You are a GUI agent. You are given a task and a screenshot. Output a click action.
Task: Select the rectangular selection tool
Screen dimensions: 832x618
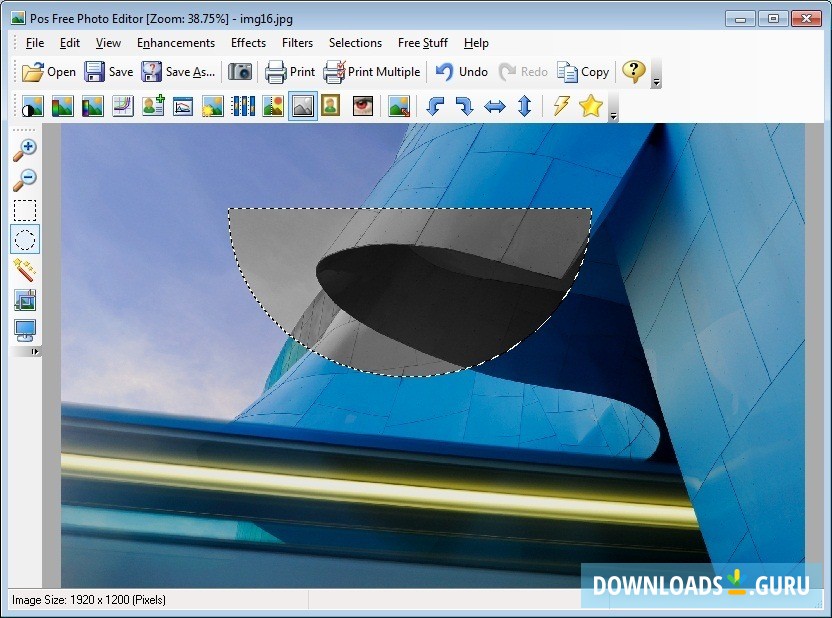[x=25, y=210]
